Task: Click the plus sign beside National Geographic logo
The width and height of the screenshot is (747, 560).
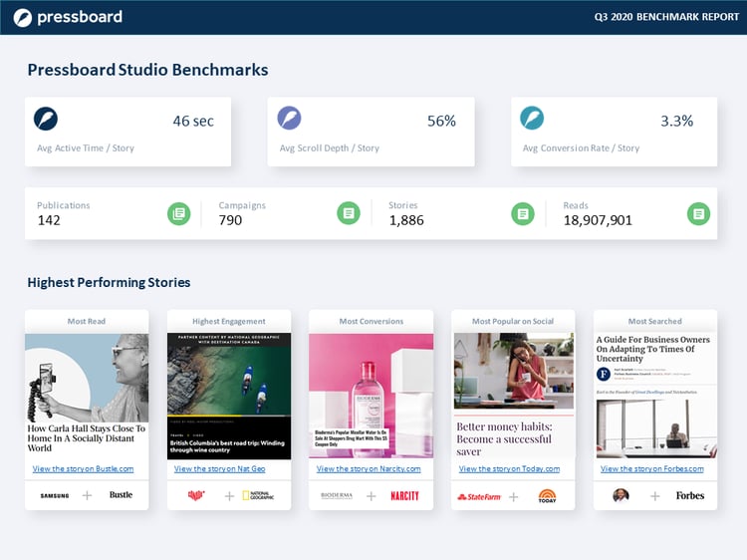Action: coord(229,496)
